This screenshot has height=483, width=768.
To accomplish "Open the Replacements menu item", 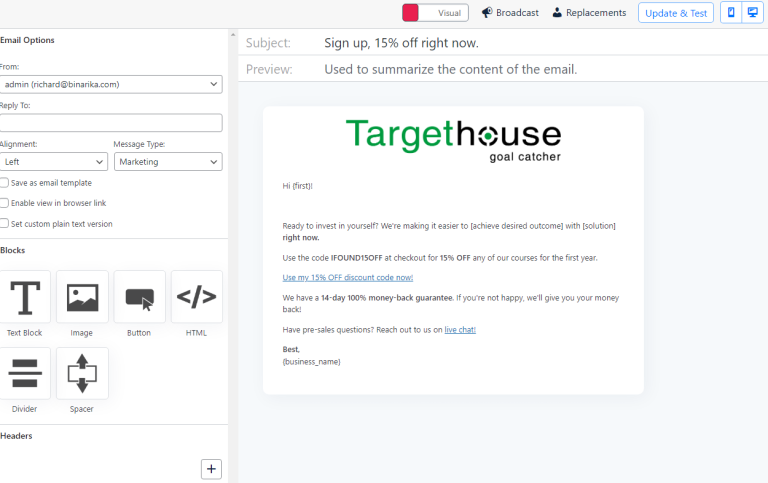I will coord(589,13).
